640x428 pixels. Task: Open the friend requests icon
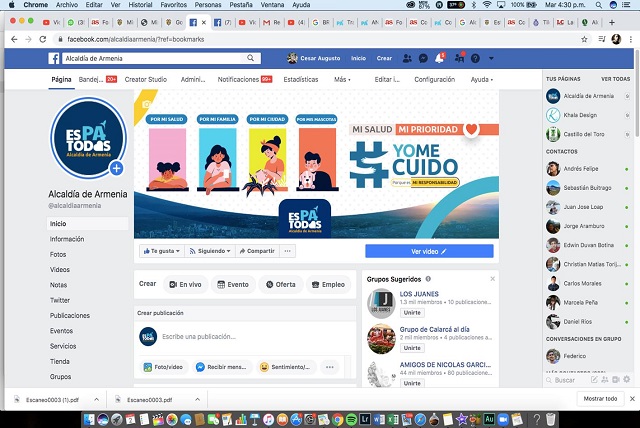pos(407,58)
